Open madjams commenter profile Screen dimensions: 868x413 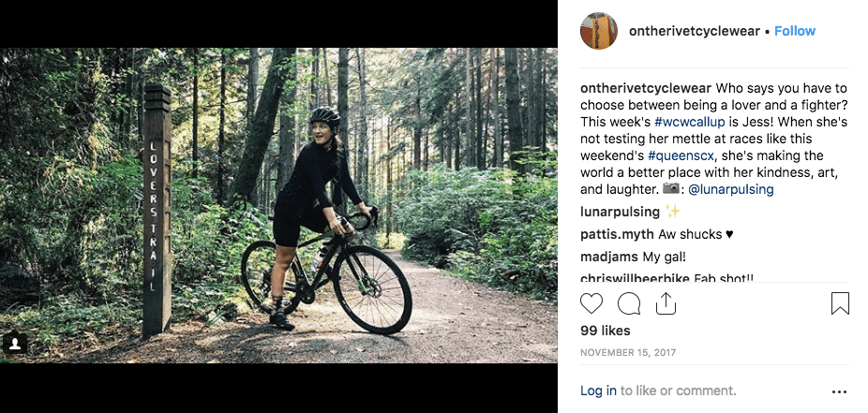click(x=607, y=257)
